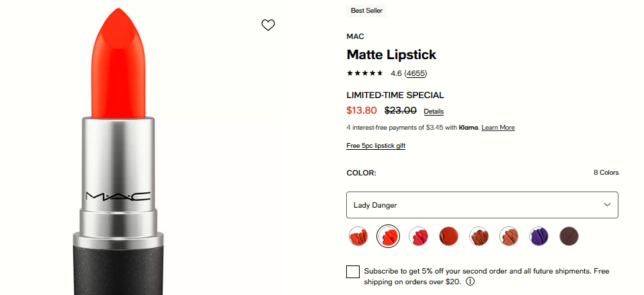Image resolution: width=644 pixels, height=295 pixels.
Task: Open the Free 5pc lipstick gift link
Action: [x=376, y=146]
